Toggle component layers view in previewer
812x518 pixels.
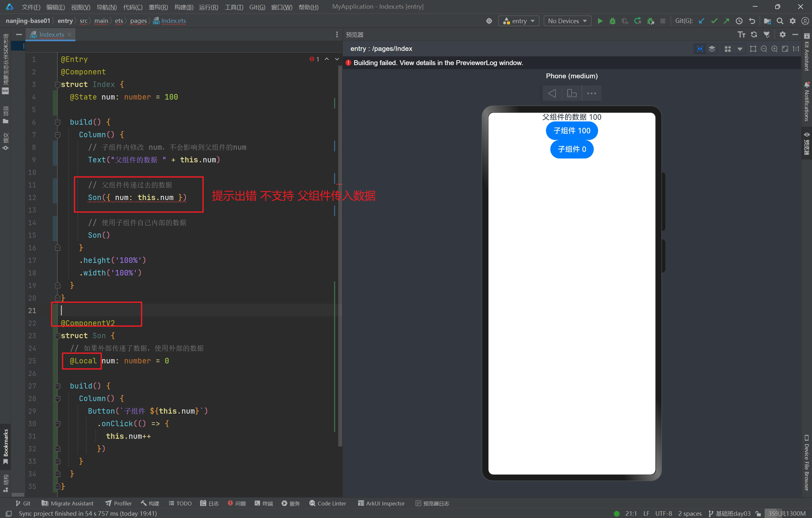[x=712, y=49]
